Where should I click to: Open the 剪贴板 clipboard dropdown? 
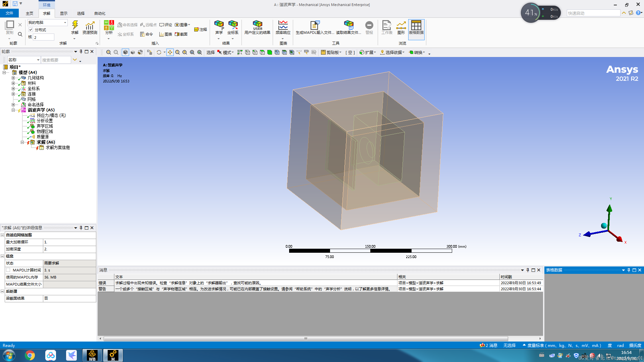(x=331, y=52)
